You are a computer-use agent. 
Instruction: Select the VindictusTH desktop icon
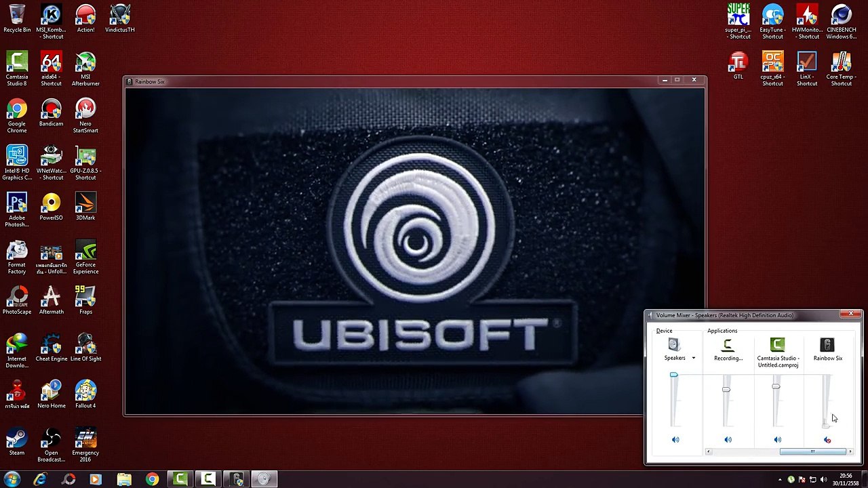click(120, 18)
